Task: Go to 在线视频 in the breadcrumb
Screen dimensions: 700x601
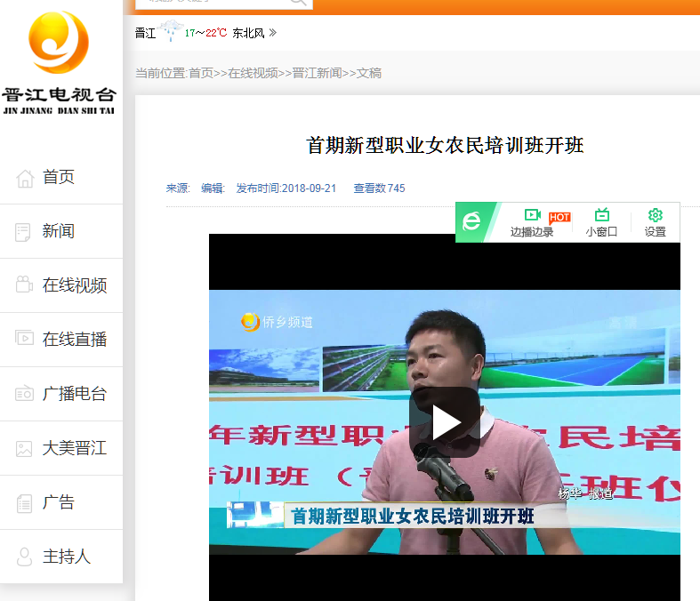Action: click(253, 73)
